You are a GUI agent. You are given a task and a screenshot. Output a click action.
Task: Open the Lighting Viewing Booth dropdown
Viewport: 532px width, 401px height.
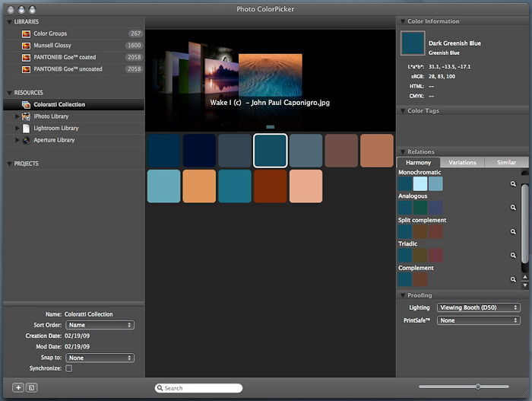[x=478, y=307]
